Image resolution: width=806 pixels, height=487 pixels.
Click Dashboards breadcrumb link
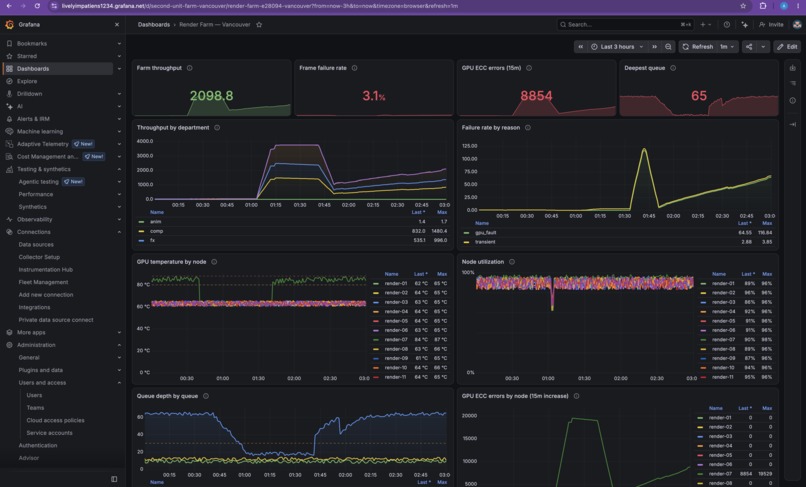point(154,25)
